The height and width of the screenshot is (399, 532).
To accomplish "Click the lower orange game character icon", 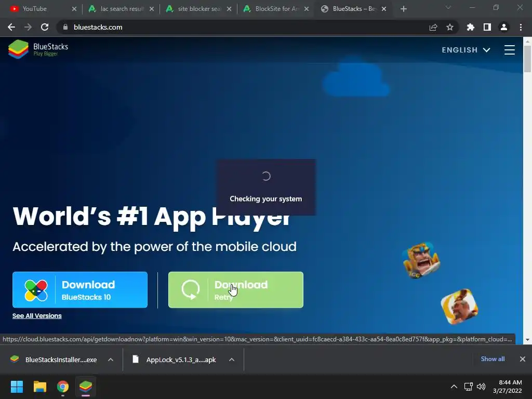I will (459, 307).
